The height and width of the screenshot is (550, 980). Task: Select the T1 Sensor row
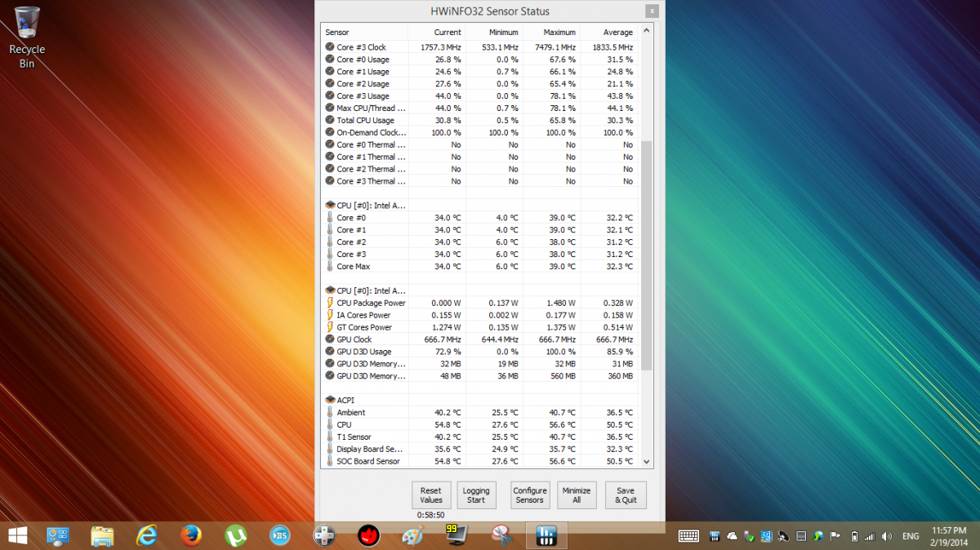pyautogui.click(x=479, y=437)
